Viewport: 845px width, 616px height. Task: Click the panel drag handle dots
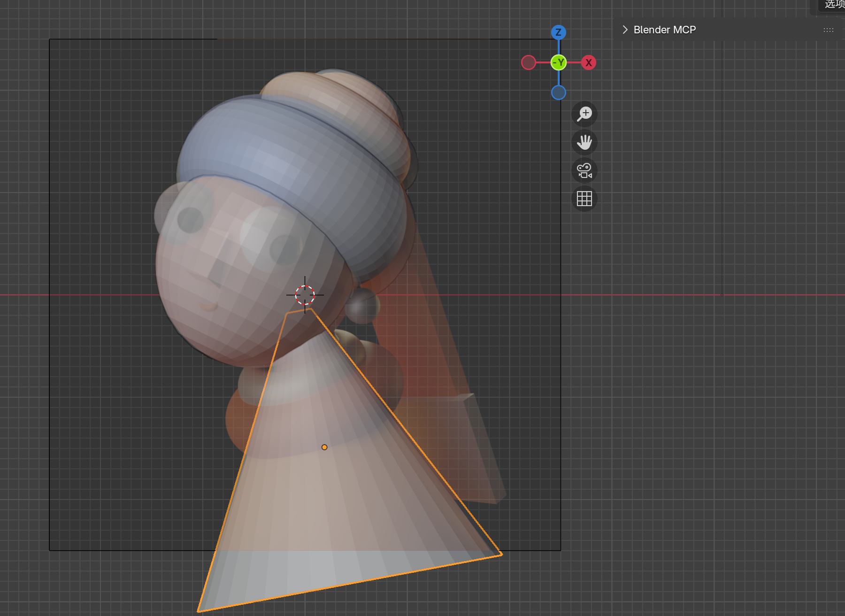pos(828,30)
